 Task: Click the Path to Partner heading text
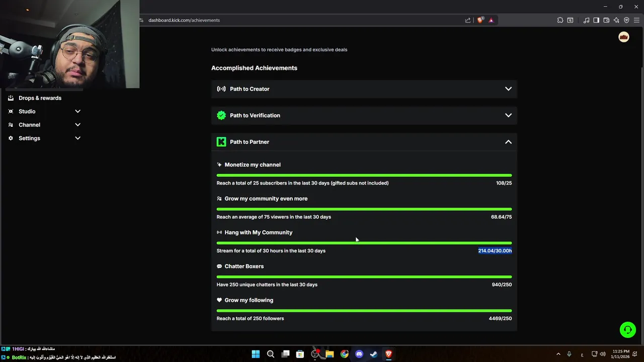click(x=250, y=142)
